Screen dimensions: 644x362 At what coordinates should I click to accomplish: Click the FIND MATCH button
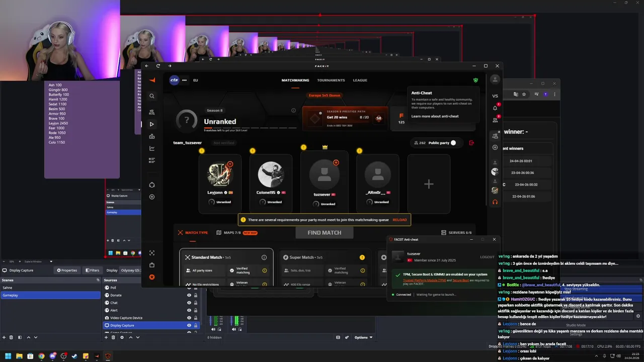(x=325, y=233)
